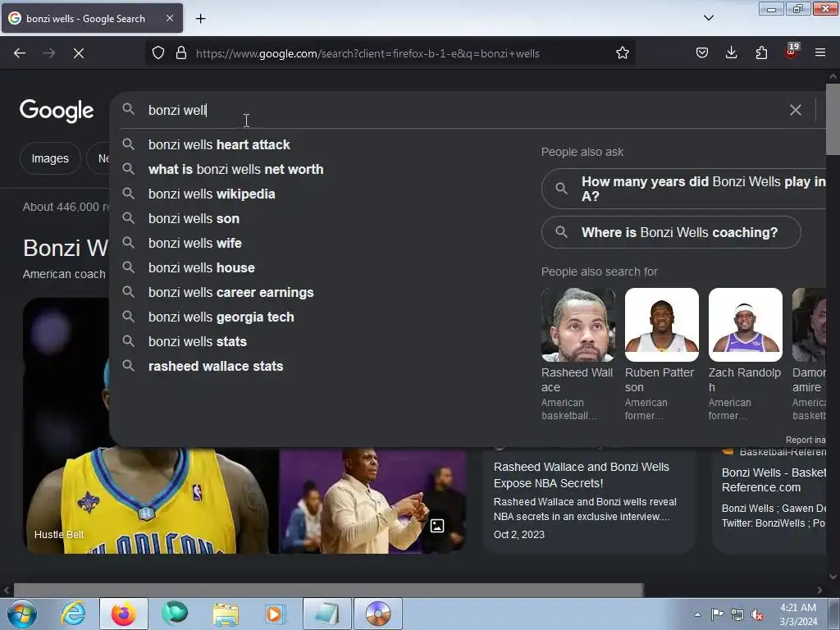Open question How many years did Bonzi Wells play
This screenshot has width=840, height=630.
[x=683, y=189]
